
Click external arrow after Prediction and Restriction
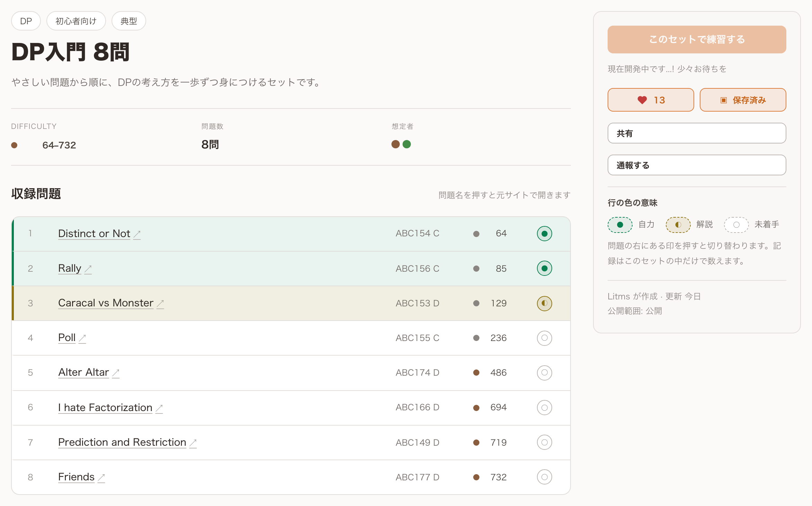pyautogui.click(x=193, y=443)
